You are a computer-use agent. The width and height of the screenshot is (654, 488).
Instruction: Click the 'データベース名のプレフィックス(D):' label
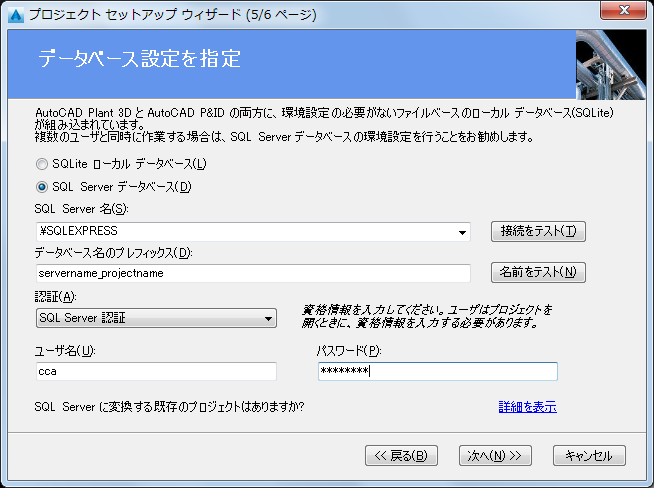[113, 253]
